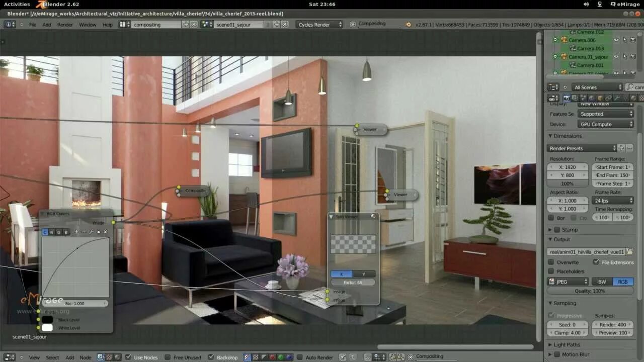
Task: Open the All Scenes outliner dropdown
Action: pos(598,87)
